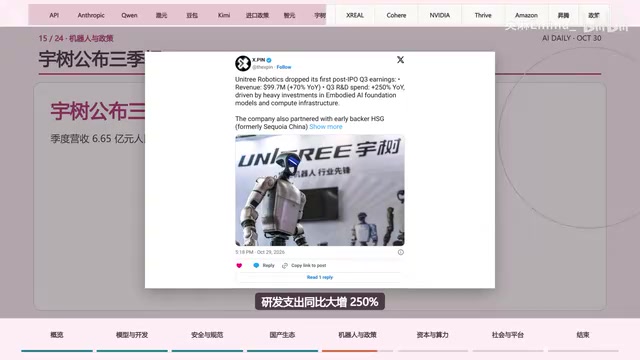The width and height of the screenshot is (640, 360).
Task: Click the 季度营收 6.65 亿元 line
Action: click(x=98, y=139)
